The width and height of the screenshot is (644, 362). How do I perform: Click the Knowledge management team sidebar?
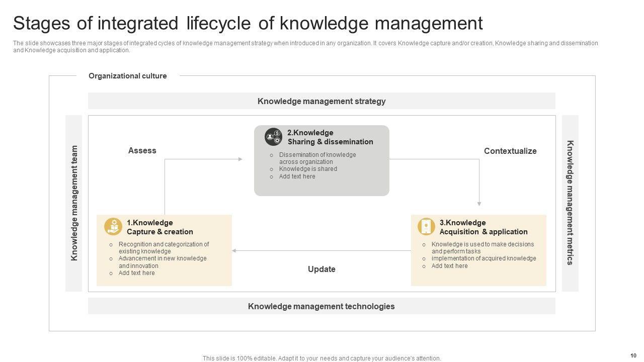74,203
